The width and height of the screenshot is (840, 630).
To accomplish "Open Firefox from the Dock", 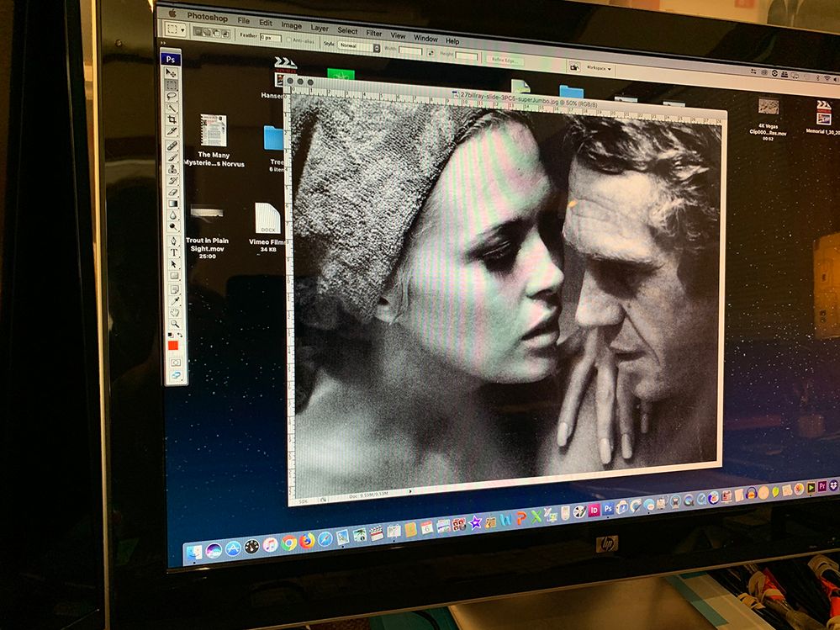I will click(307, 541).
